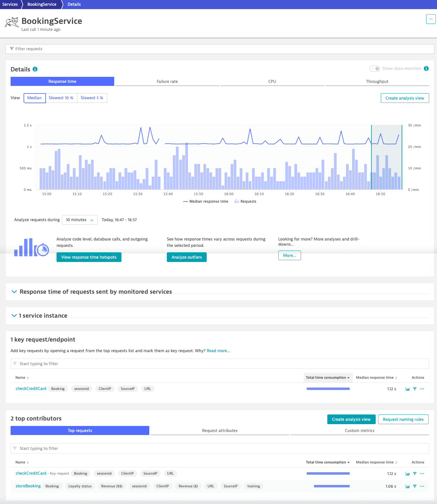Open the Request attributes tab
This screenshot has height=504, width=437.
point(220,430)
